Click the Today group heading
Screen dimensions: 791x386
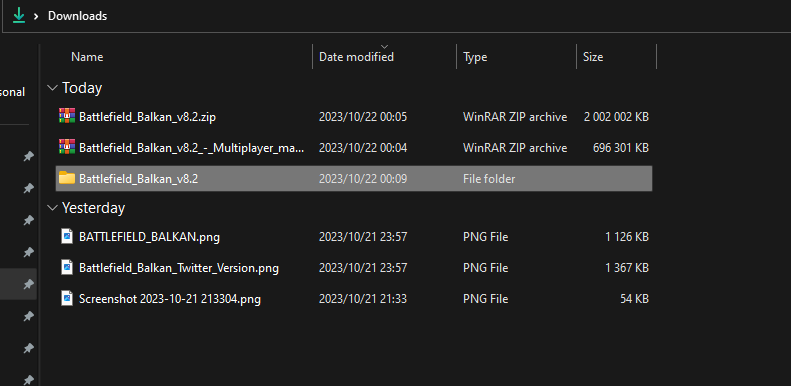(82, 88)
